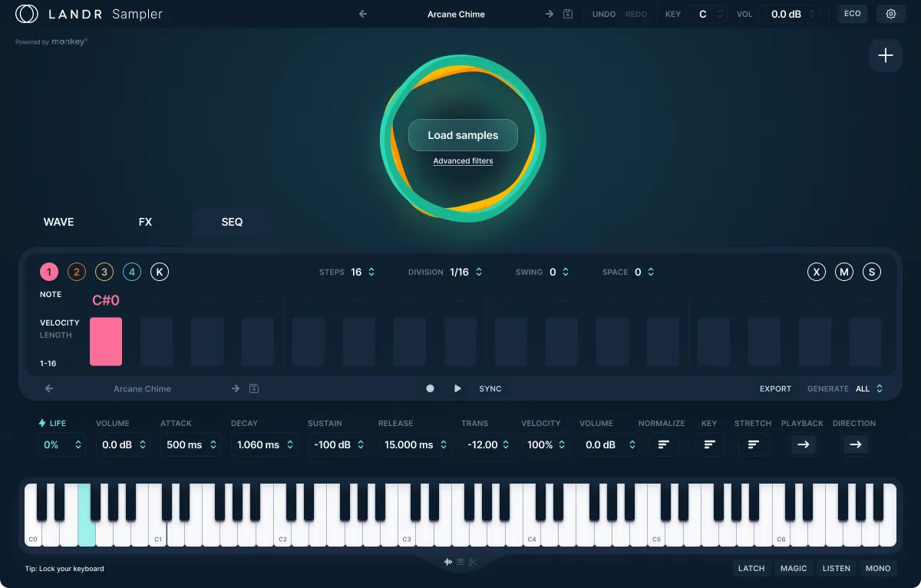Click the plus button to add a sample
The image size is (921, 588).
click(886, 55)
